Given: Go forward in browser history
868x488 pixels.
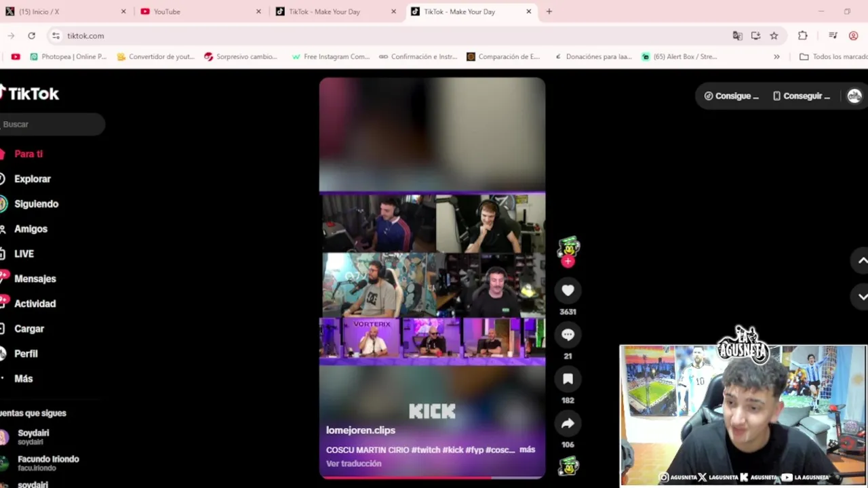Looking at the screenshot, I should click(x=11, y=36).
